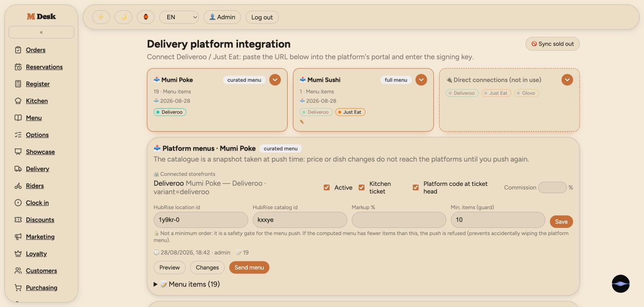The width and height of the screenshot is (644, 307).
Task: Open the Delivery section
Action: (38, 169)
